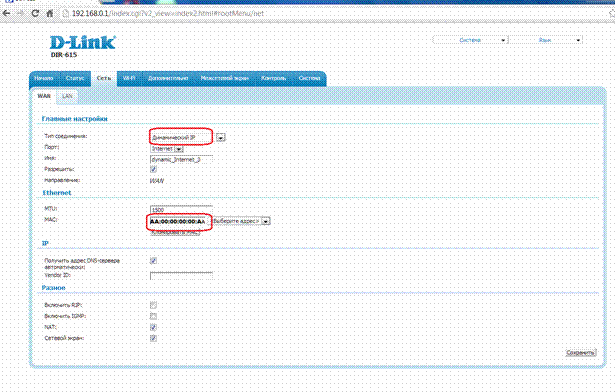Screen dimensions: 615x392
Task: Open the Система dropdown in the header
Action: coord(470,40)
